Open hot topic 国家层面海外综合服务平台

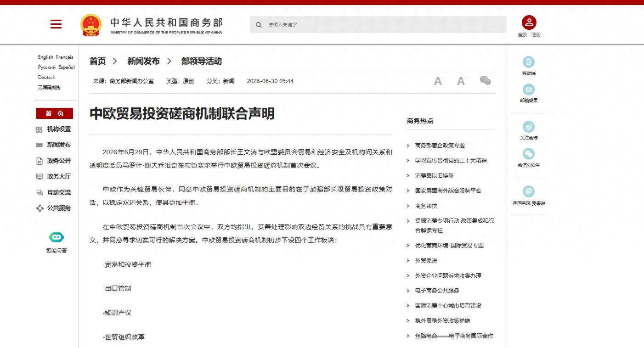[x=448, y=191]
